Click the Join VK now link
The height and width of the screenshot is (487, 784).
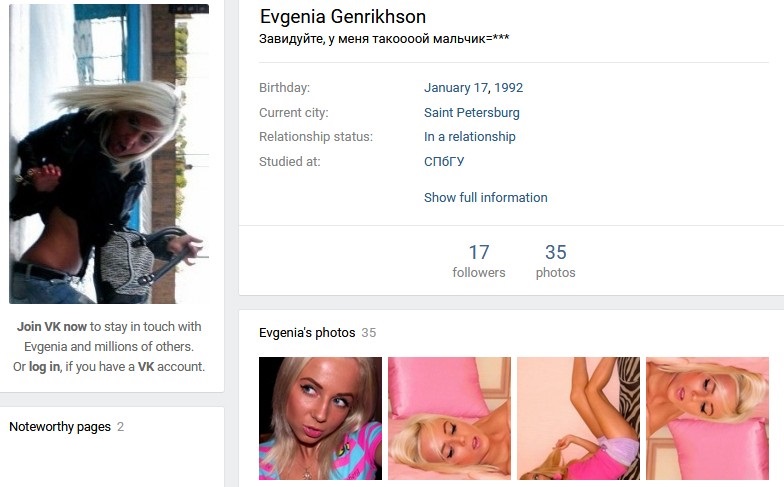click(x=52, y=326)
